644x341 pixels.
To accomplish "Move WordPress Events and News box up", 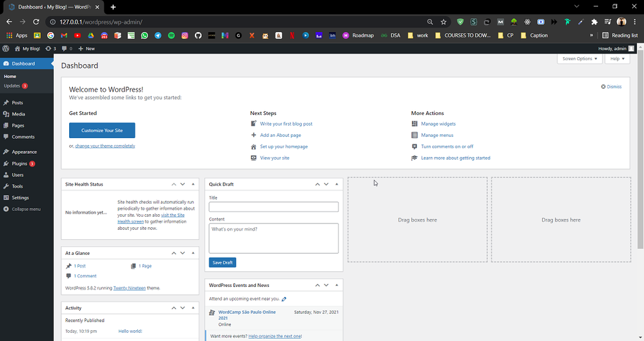I will coord(318,285).
